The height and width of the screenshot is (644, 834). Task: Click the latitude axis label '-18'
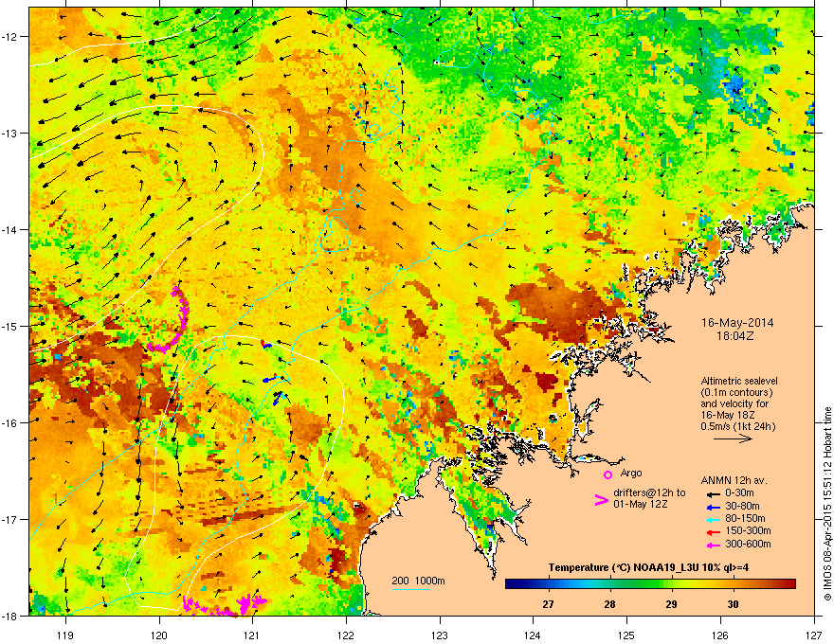(9, 616)
